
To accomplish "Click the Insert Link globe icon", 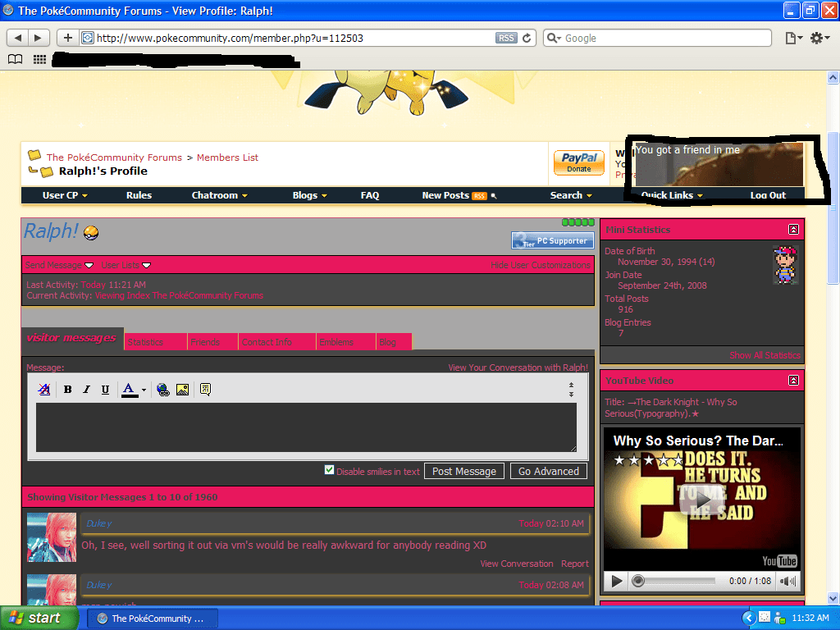I will tap(163, 390).
